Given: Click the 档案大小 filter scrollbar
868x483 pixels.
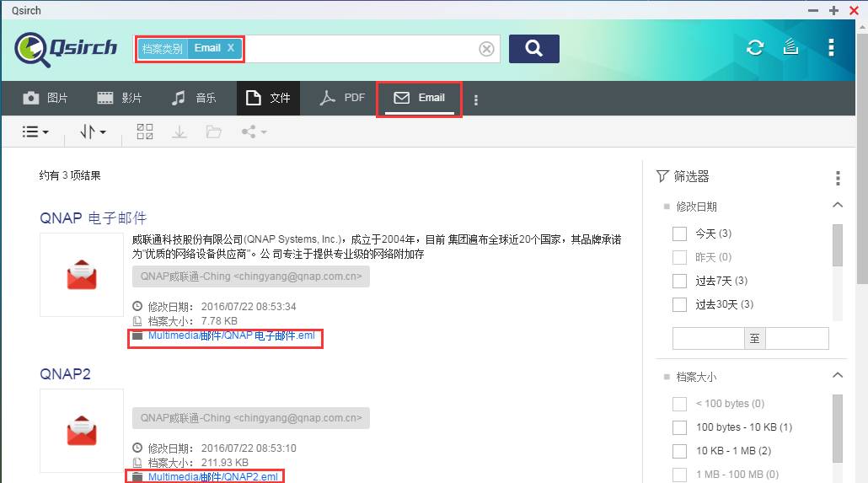Looking at the screenshot, I should tap(838, 428).
